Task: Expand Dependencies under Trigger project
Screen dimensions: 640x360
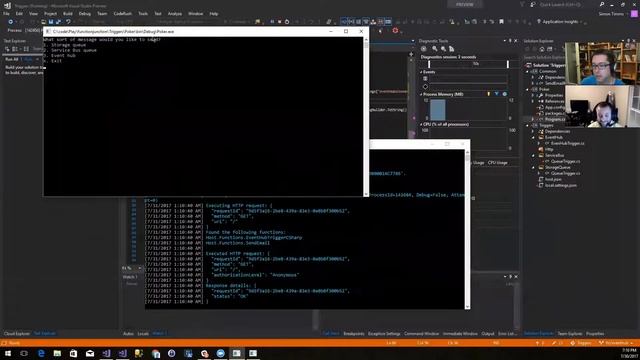Action: pos(533,131)
